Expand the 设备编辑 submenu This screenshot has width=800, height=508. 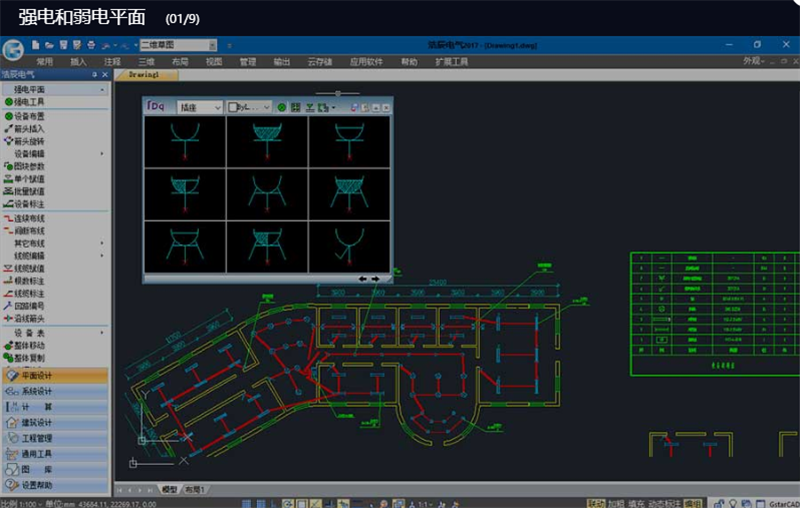[55, 154]
